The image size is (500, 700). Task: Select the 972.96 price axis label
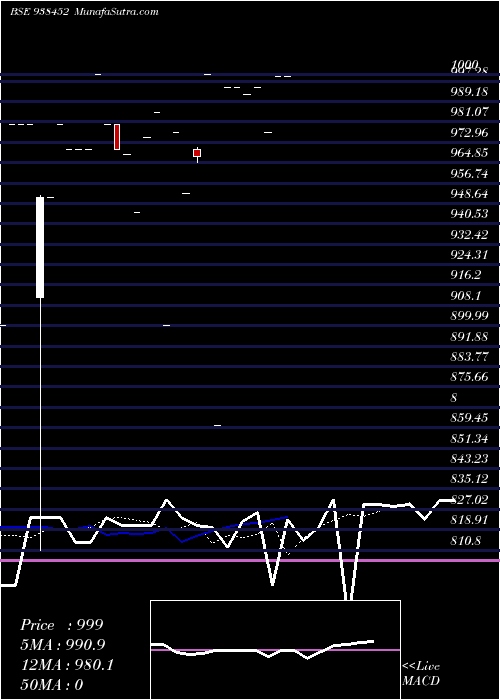click(x=469, y=133)
